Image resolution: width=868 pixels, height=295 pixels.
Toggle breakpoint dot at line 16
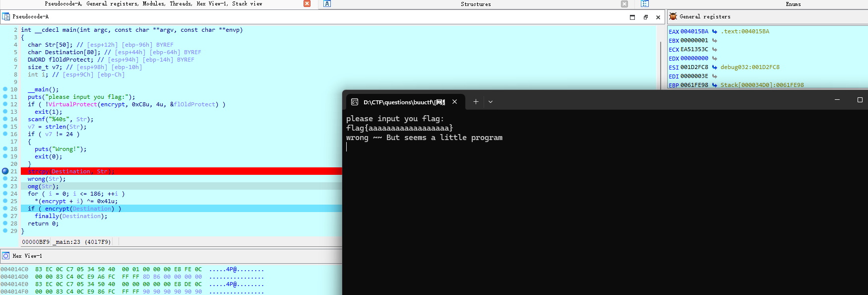click(5, 134)
